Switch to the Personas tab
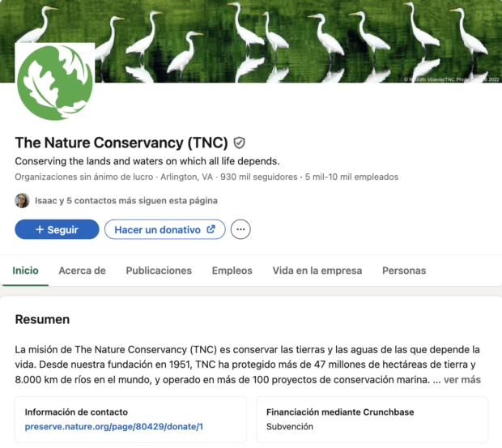502x448 pixels. click(403, 271)
